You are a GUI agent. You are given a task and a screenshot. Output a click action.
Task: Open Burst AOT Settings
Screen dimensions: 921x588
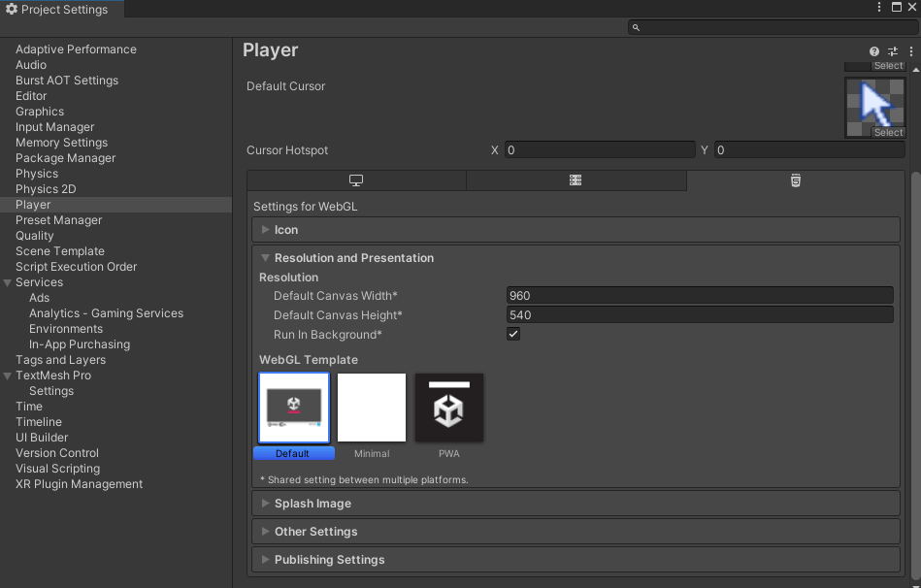[x=67, y=81]
